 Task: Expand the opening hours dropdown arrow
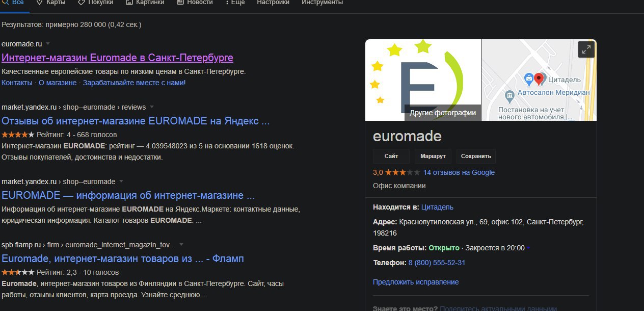pyautogui.click(x=528, y=248)
